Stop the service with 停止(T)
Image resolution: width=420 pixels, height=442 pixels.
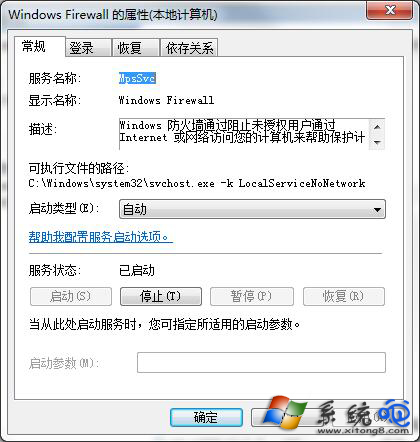161,296
